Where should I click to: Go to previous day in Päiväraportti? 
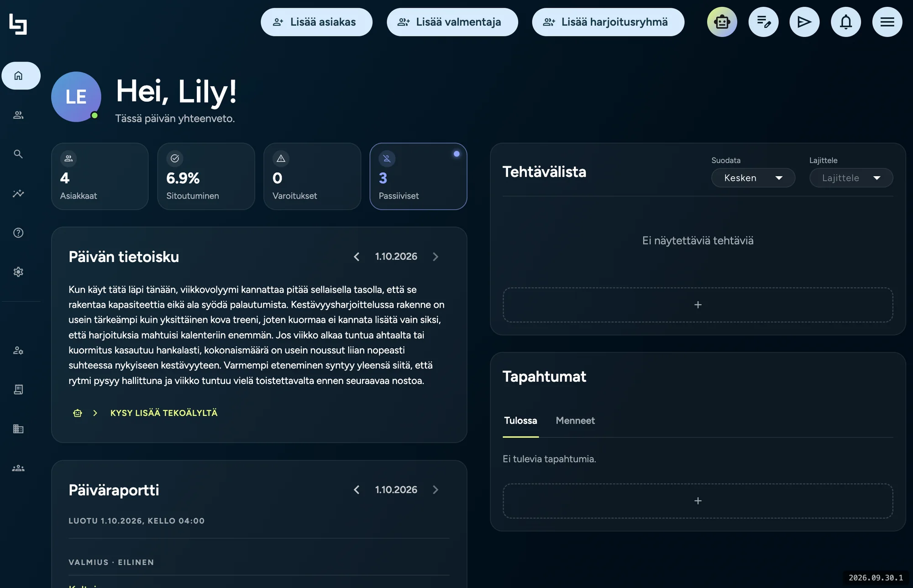[x=357, y=490]
